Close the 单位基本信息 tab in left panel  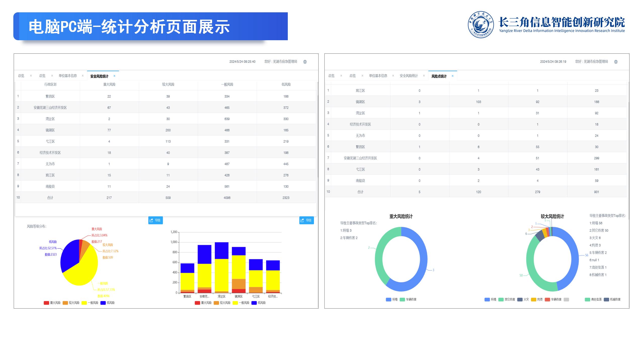83,76
